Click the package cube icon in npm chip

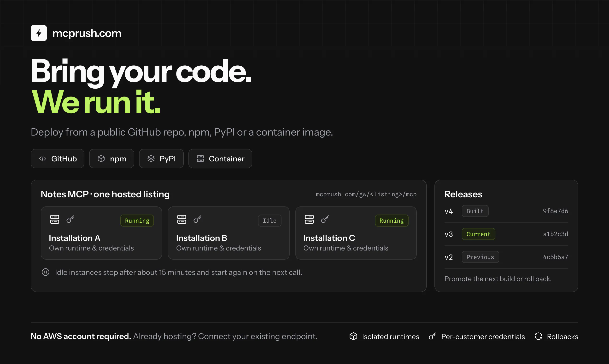(x=101, y=159)
